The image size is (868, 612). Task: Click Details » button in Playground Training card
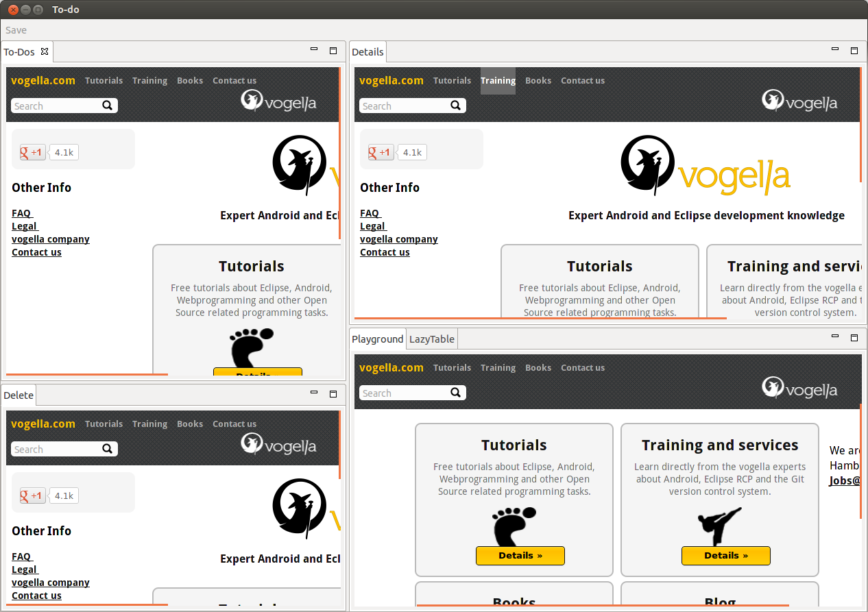pyautogui.click(x=726, y=556)
